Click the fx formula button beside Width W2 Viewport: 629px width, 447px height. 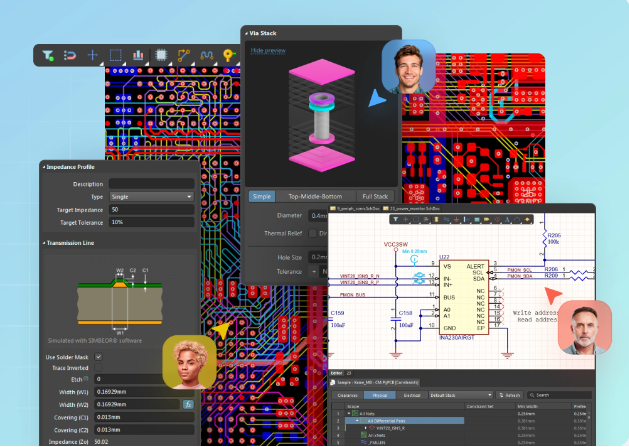pyautogui.click(x=187, y=404)
